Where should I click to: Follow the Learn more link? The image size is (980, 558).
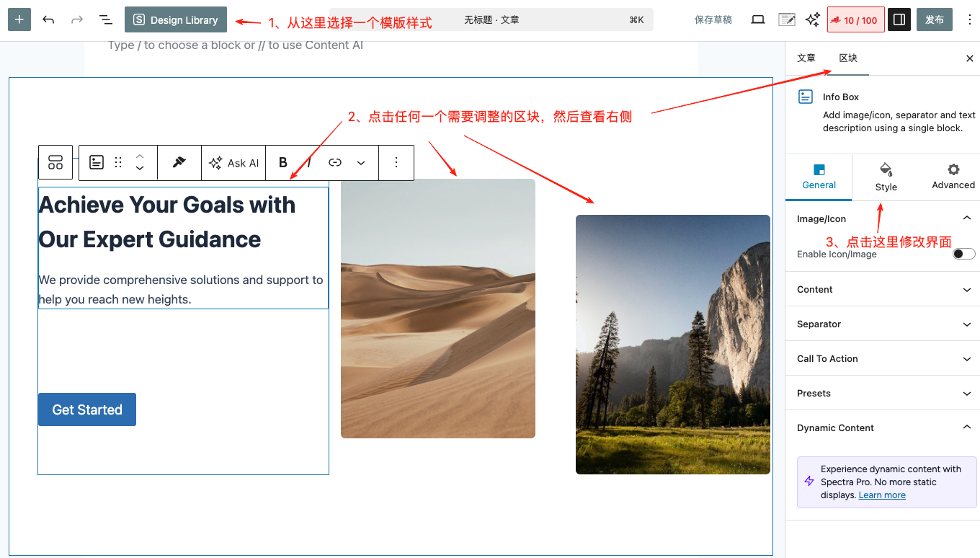[x=882, y=495]
